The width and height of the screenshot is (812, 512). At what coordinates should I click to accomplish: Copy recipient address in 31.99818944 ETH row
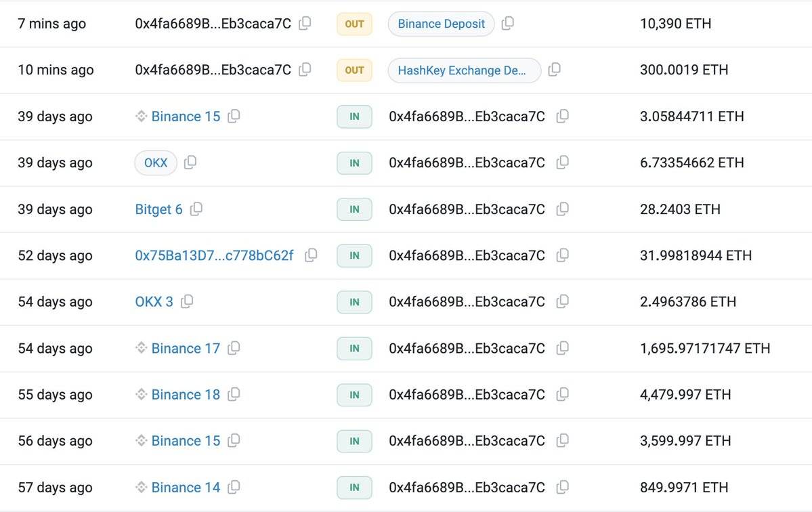coord(562,255)
